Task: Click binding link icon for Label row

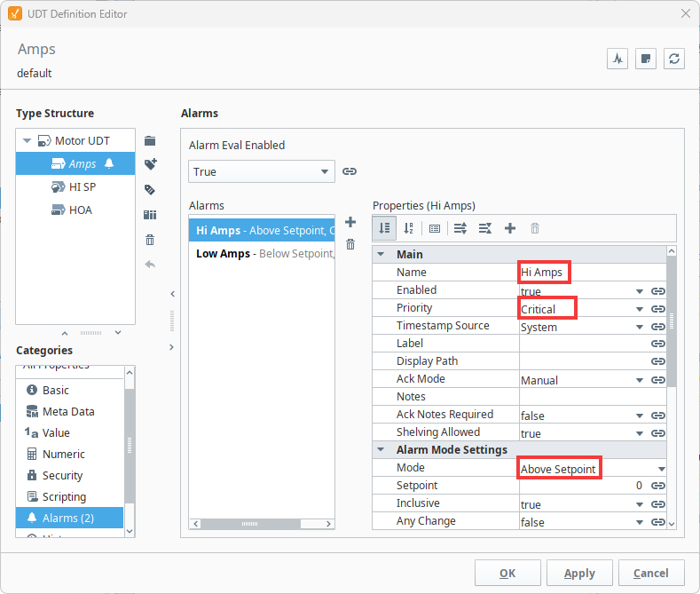Action: point(658,344)
